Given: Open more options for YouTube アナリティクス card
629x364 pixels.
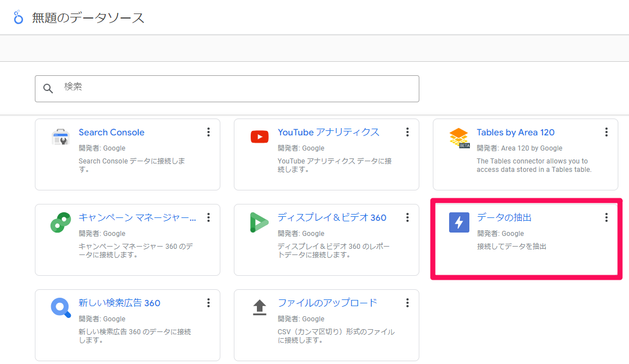Looking at the screenshot, I should 408,133.
